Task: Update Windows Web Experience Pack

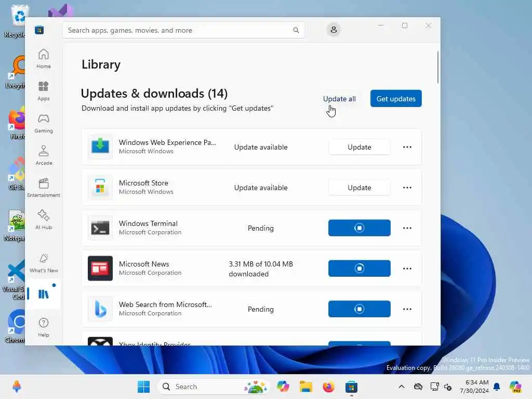Action: [x=360, y=147]
